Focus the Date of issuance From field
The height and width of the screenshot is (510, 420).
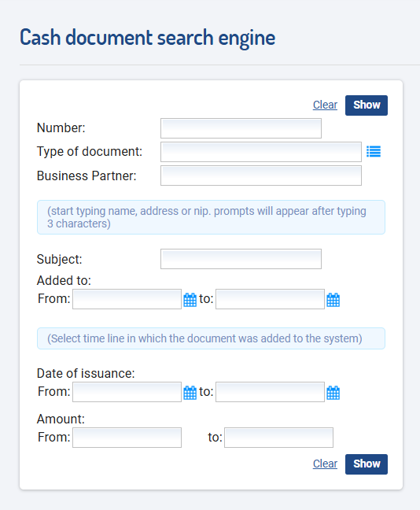(x=127, y=392)
